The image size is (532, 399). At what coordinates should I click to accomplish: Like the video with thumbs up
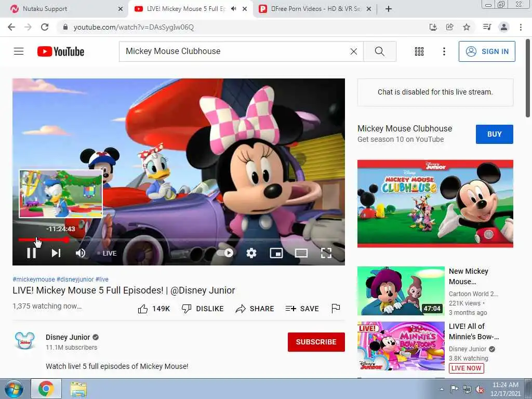(x=154, y=309)
